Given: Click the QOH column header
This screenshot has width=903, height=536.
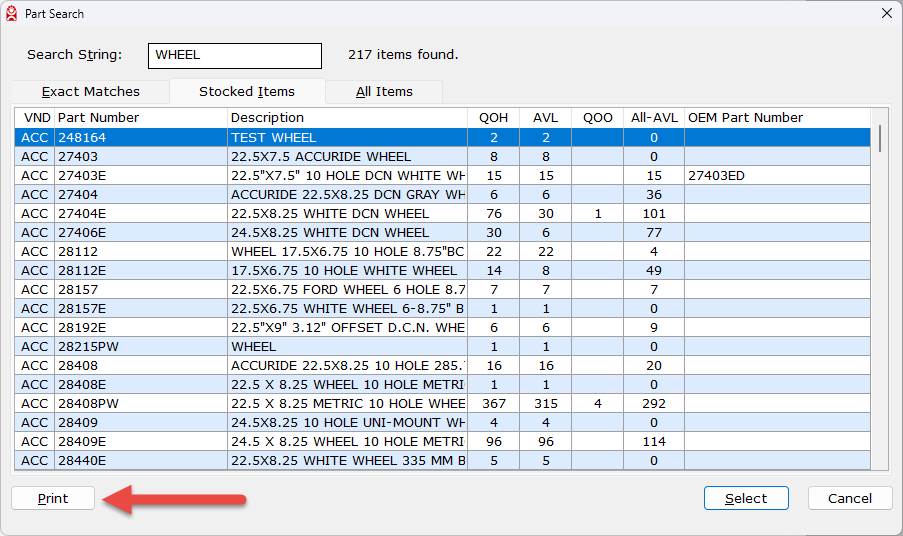Looking at the screenshot, I should pyautogui.click(x=493, y=118).
